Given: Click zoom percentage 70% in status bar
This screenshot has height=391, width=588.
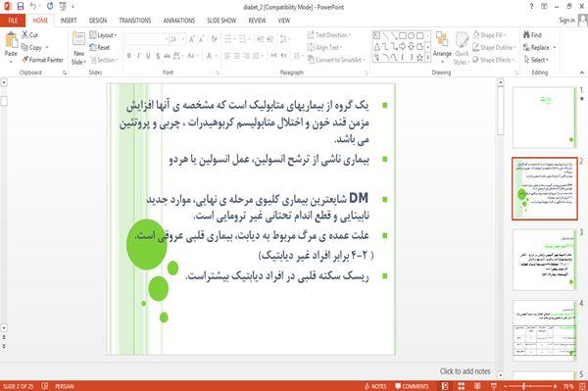Looking at the screenshot, I should click(x=567, y=386).
